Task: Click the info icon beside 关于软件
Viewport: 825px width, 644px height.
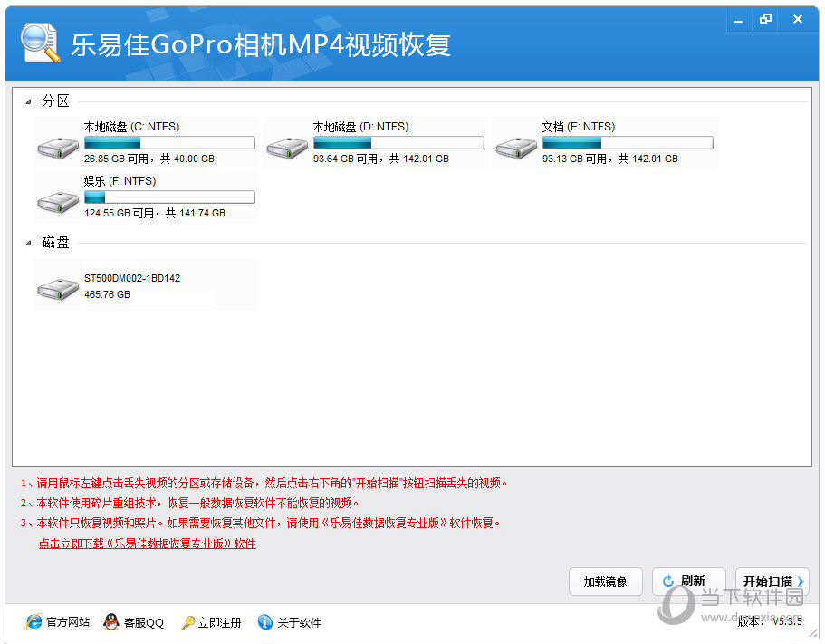Action: (x=265, y=622)
